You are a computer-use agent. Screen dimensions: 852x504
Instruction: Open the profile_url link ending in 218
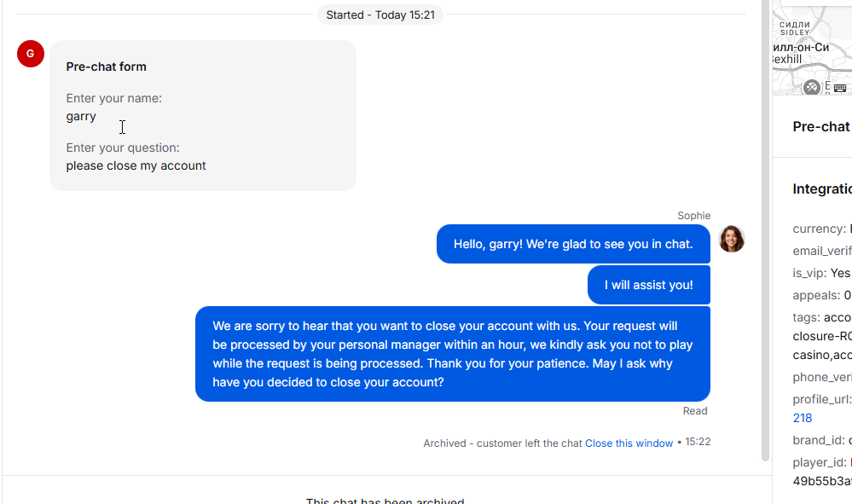pos(803,418)
